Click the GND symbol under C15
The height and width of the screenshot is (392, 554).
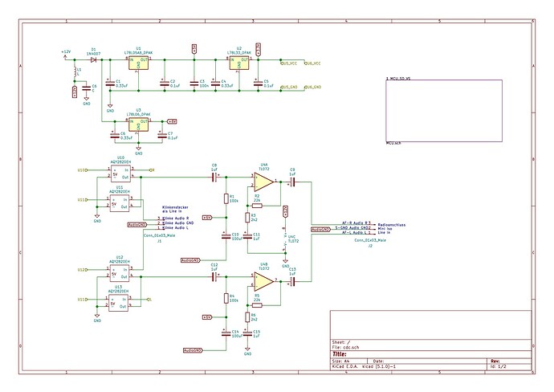247,351
